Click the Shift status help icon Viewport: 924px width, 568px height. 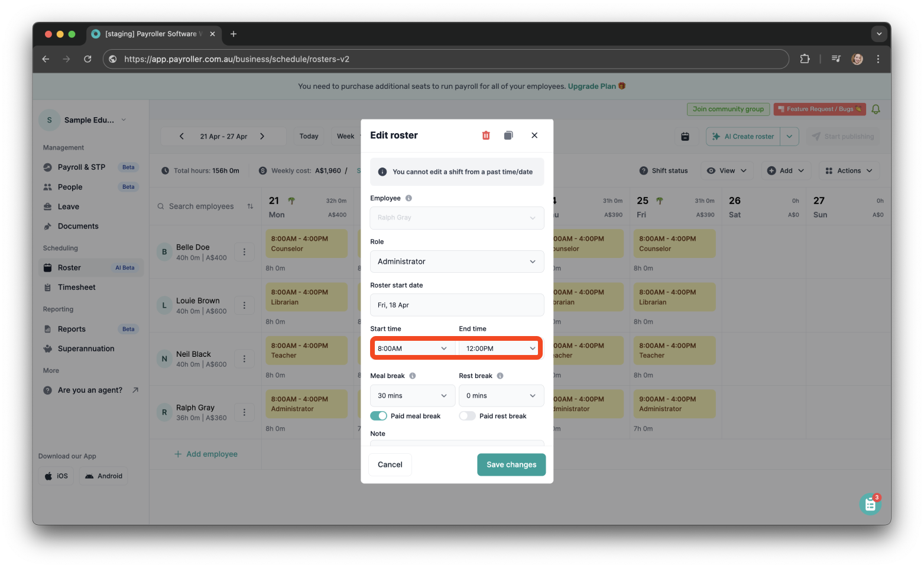pos(643,170)
